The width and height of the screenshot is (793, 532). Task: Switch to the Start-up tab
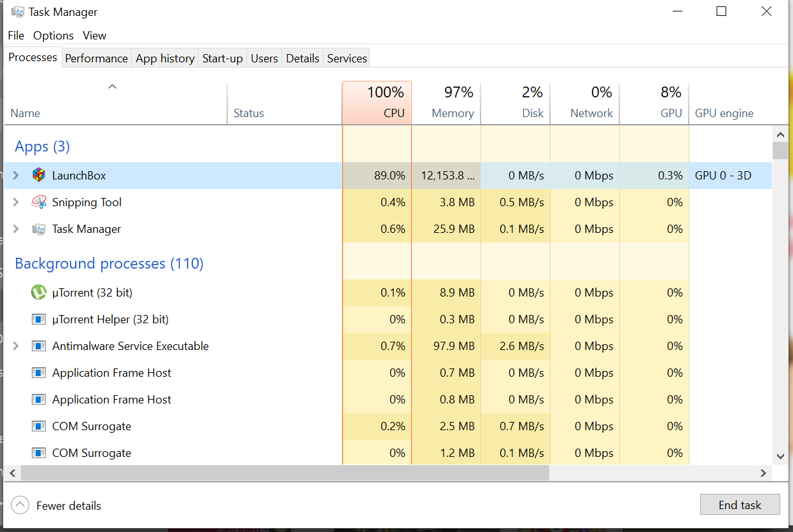223,58
